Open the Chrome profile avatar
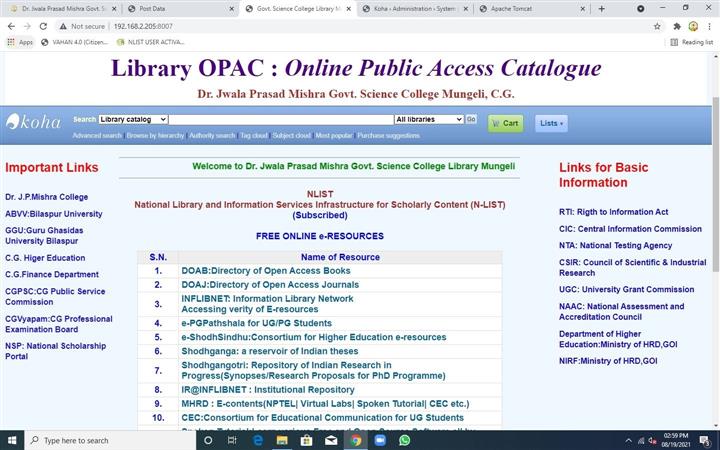The width and height of the screenshot is (720, 450). point(693,26)
